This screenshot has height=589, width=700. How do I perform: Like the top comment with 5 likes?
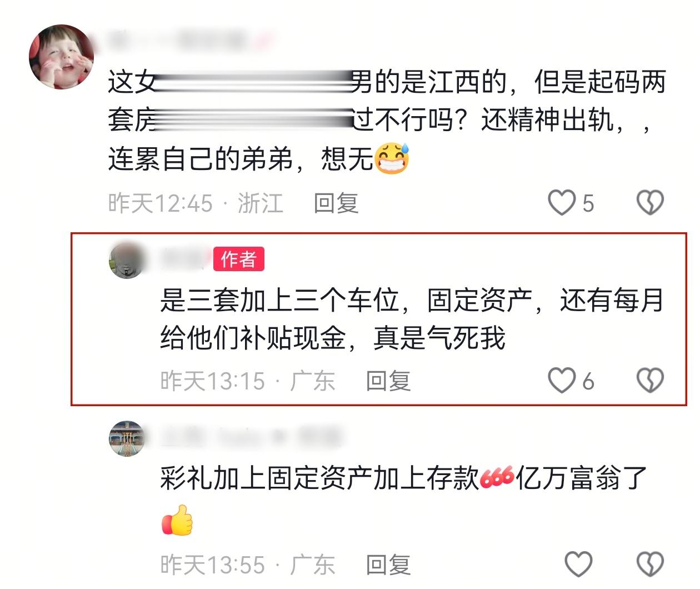[x=562, y=202]
